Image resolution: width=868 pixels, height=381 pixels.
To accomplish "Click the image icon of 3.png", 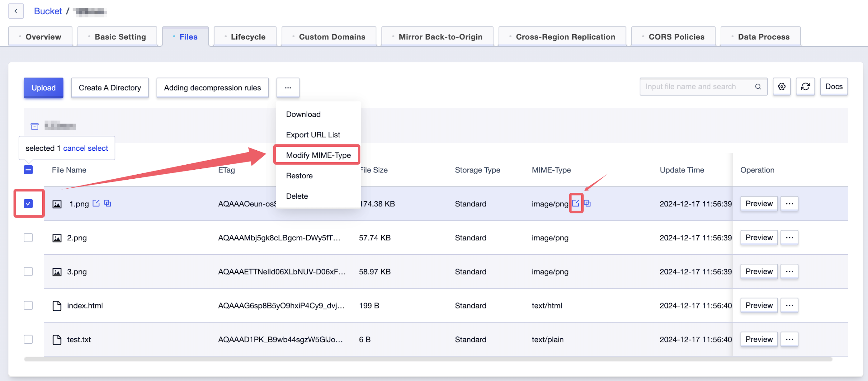I will (x=57, y=272).
